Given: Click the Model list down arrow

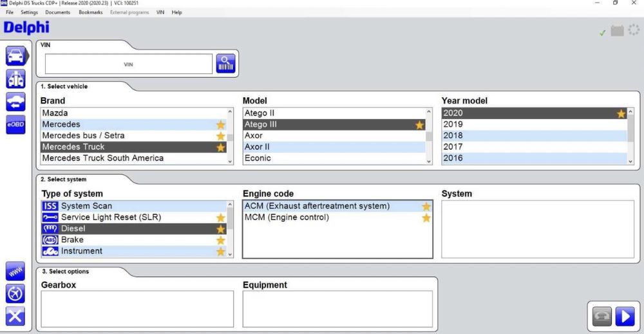Looking at the screenshot, I should click(429, 162).
